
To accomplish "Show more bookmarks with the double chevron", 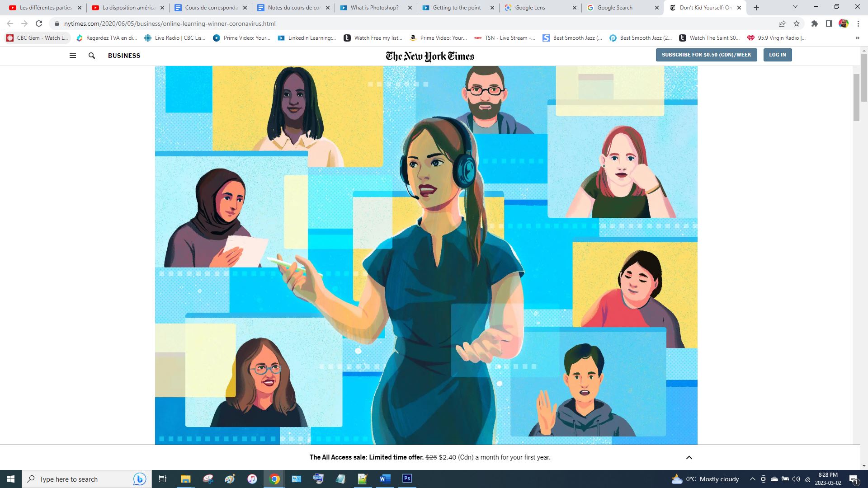I will click(x=857, y=38).
